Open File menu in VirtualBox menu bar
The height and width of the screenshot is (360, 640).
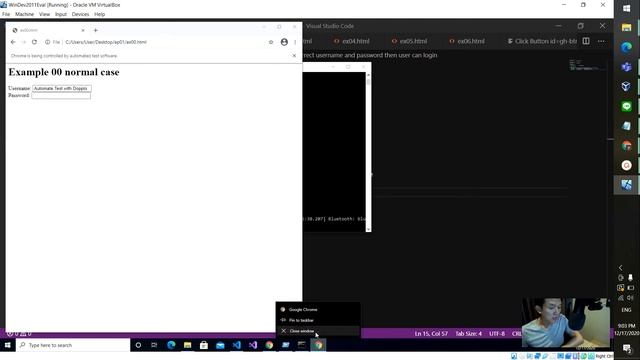[6, 14]
